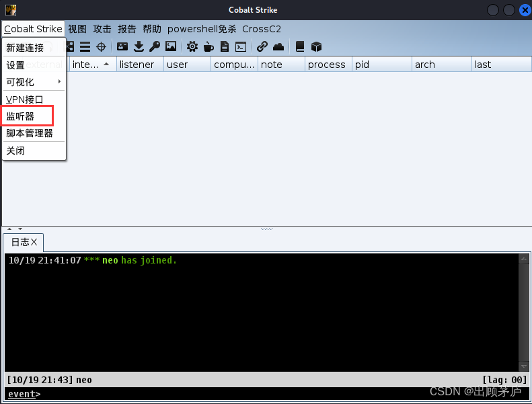Open About with the cube icon
The width and height of the screenshot is (532, 404).
316,46
